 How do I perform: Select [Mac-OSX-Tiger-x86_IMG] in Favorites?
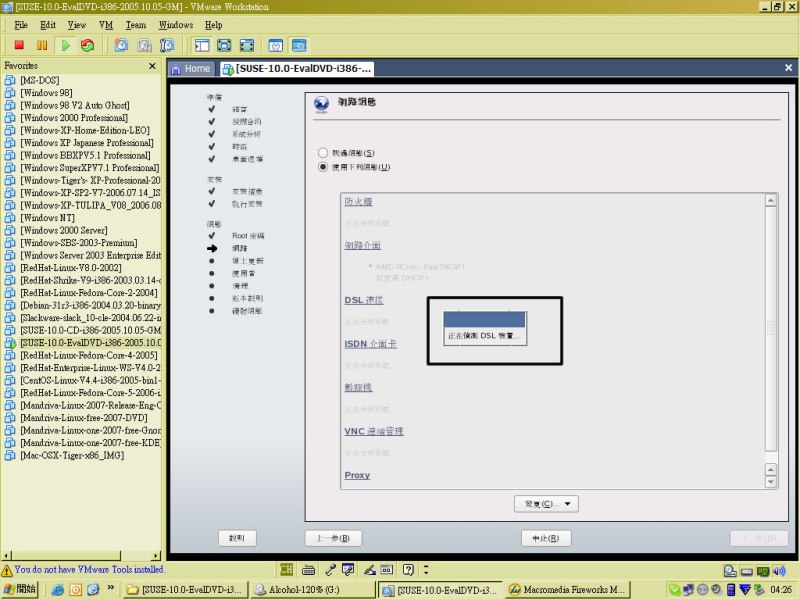pyautogui.click(x=72, y=455)
